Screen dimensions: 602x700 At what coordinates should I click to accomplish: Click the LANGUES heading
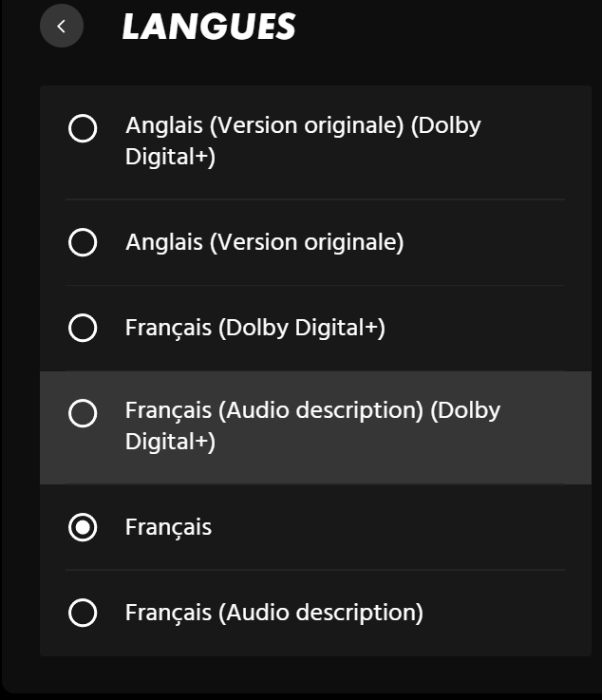pos(208,28)
